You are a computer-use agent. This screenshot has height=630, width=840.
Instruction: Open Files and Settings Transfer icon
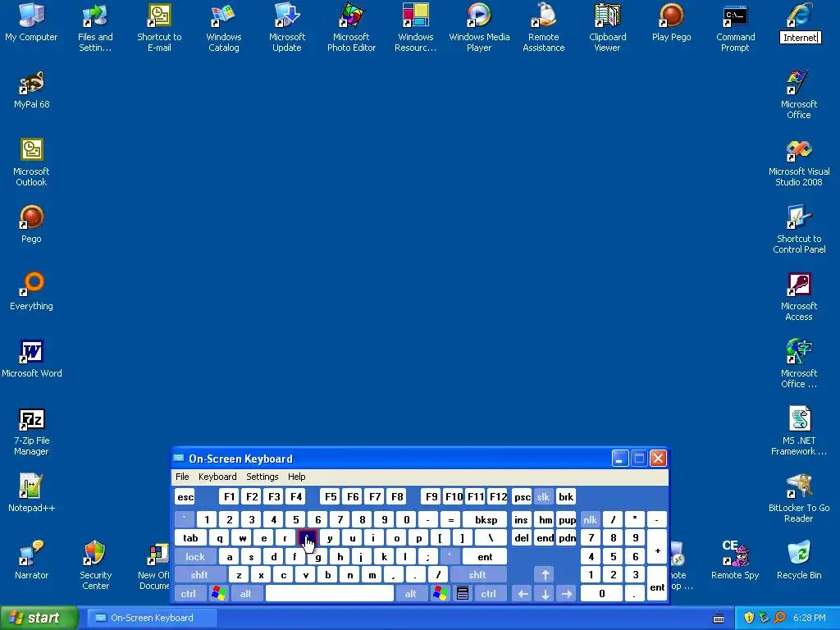(x=95, y=27)
